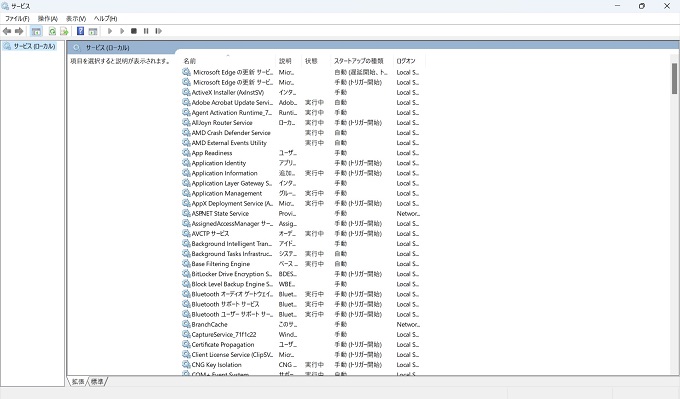The height and width of the screenshot is (399, 680).
Task: Click the services icon in the window title bar
Action: [x=5, y=6]
